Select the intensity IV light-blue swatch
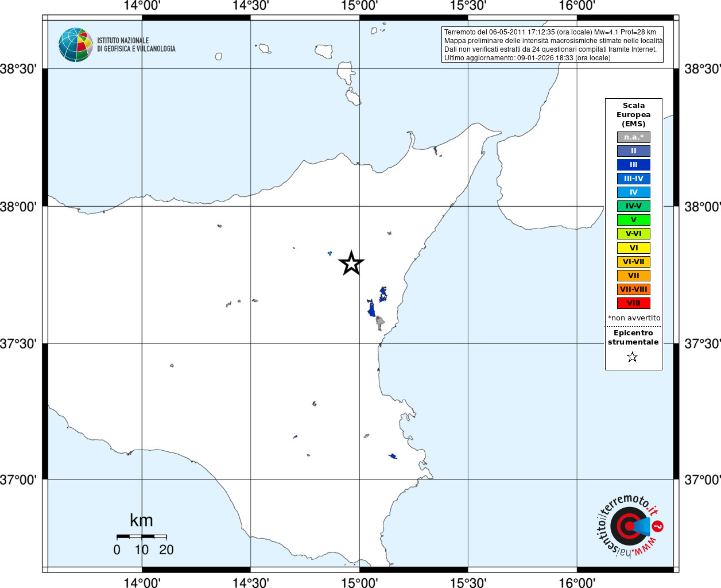The image size is (721, 588). click(634, 192)
